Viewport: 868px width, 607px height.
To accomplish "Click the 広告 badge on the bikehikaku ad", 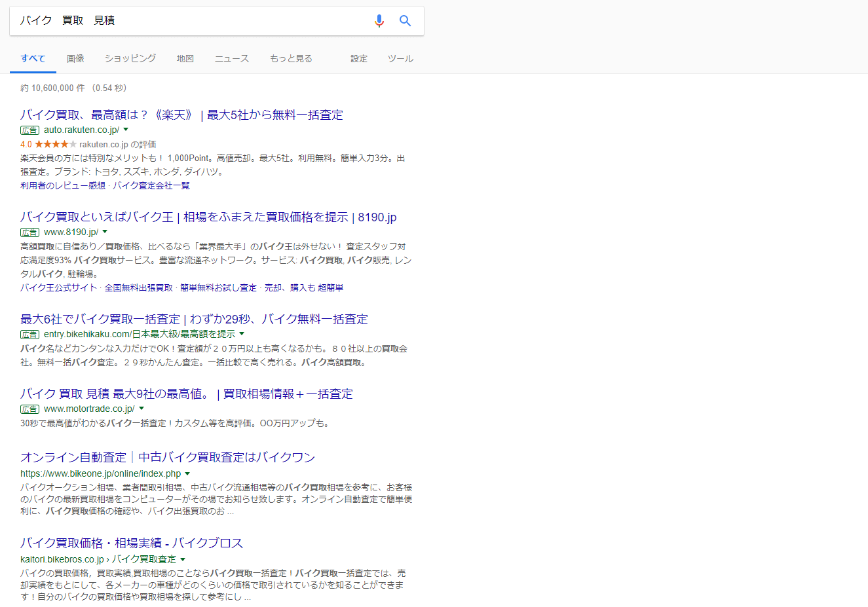I will click(29, 335).
